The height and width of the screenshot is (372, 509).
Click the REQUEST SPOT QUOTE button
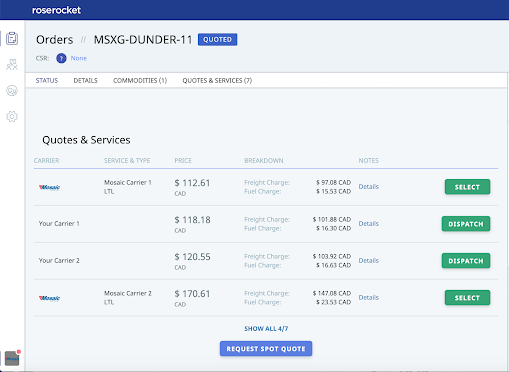coord(266,349)
